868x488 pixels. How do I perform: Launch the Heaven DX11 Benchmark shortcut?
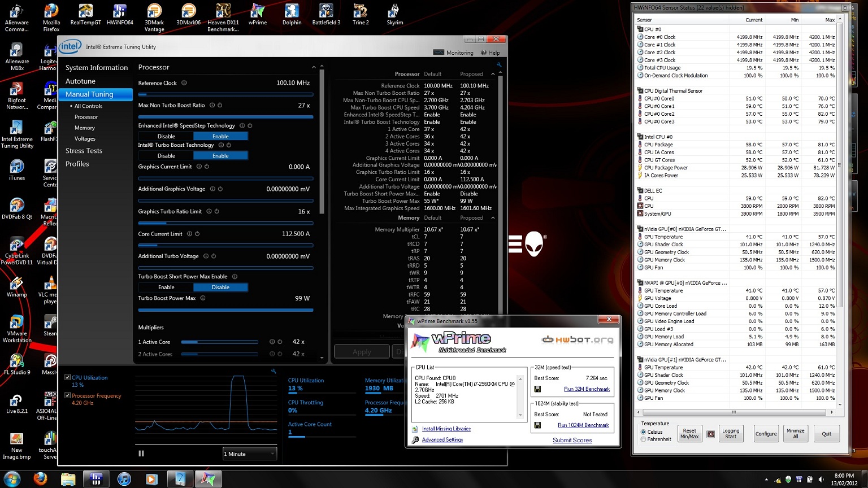pos(223,18)
